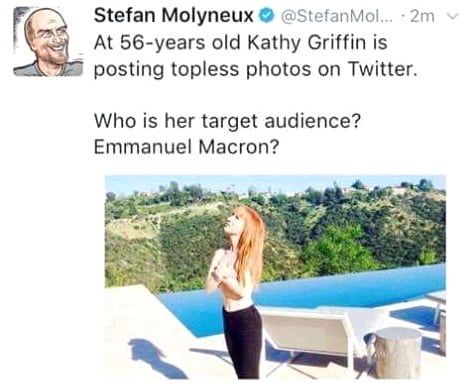Click the sky strip above the hills
This screenshot has width=474, height=390.
click(275, 183)
